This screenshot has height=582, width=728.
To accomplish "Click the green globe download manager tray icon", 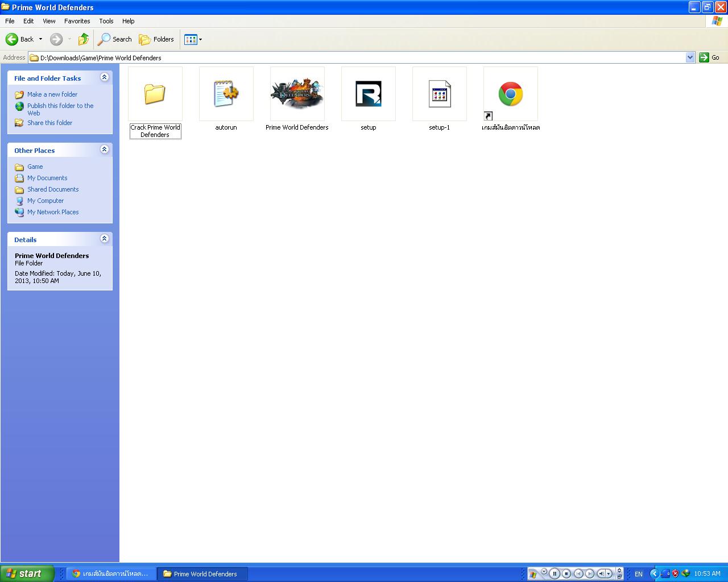I will tap(685, 573).
